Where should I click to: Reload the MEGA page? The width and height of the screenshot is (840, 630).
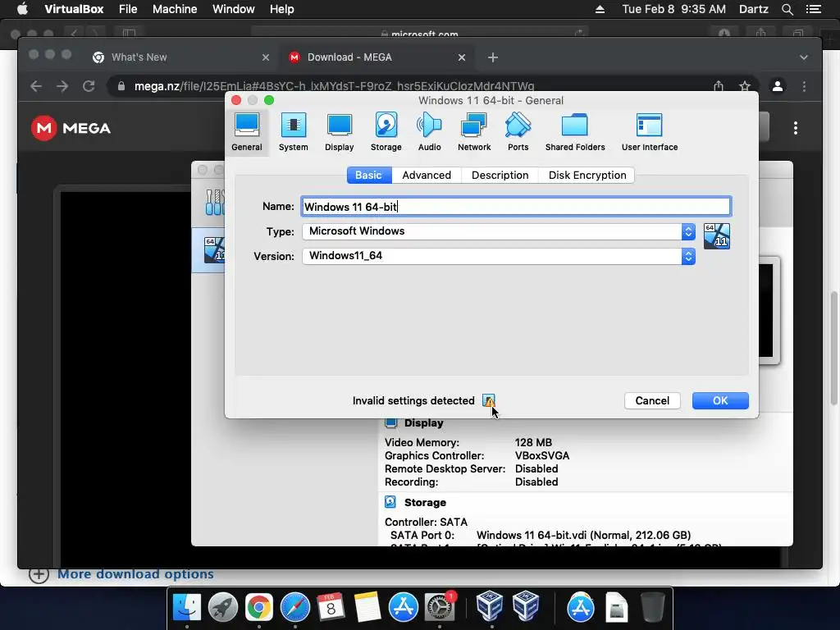[x=89, y=86]
